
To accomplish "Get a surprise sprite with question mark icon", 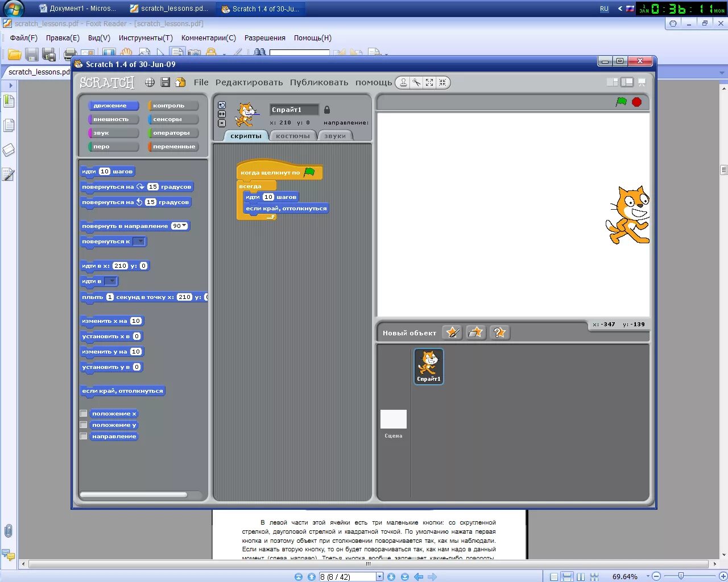I will point(499,332).
